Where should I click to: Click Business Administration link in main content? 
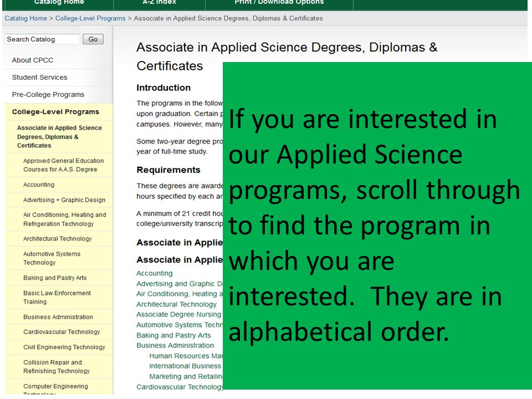click(x=175, y=345)
